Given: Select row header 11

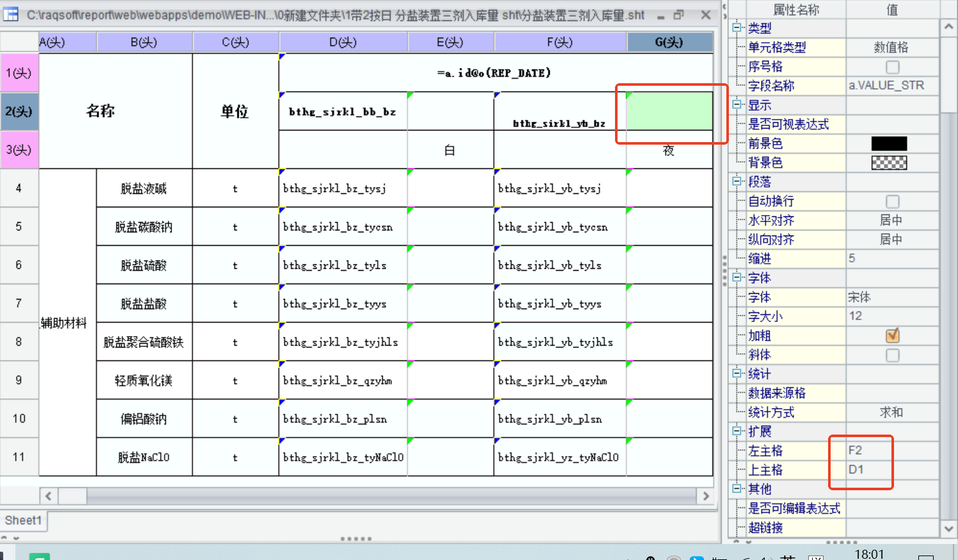Looking at the screenshot, I should (19, 457).
